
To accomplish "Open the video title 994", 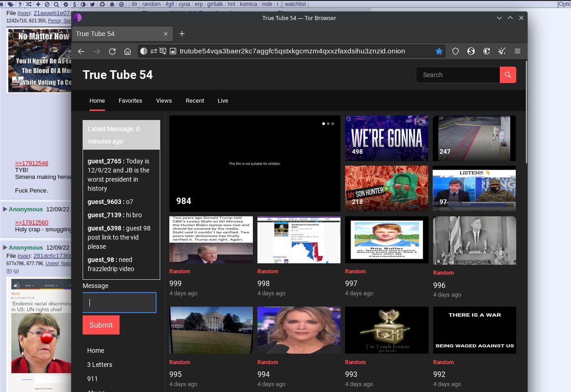I will [263, 374].
